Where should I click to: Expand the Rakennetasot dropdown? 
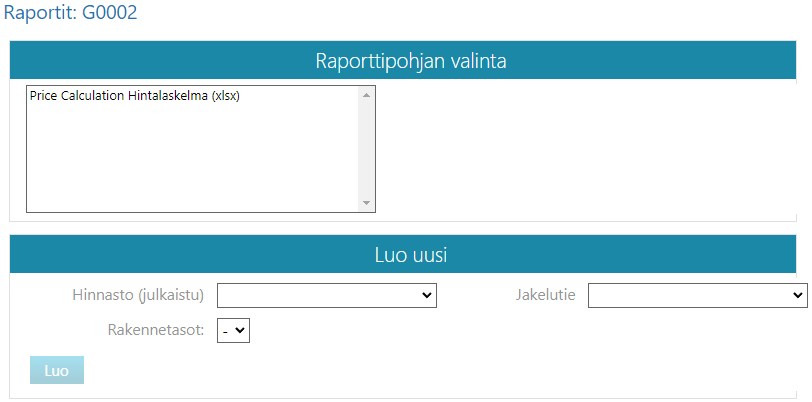(x=233, y=329)
